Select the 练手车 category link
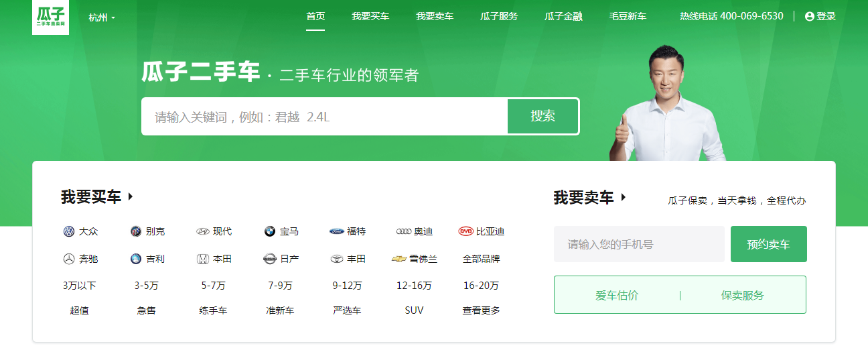This screenshot has height=352, width=868. click(213, 310)
